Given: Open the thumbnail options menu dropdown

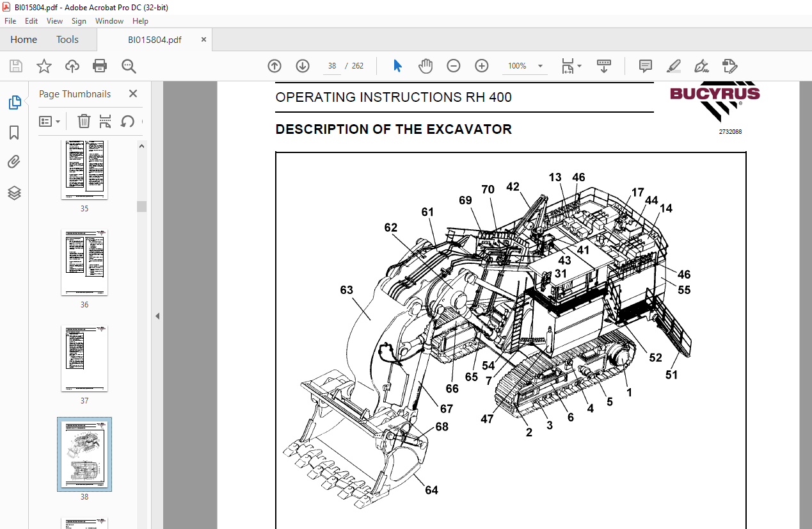Looking at the screenshot, I should click(49, 121).
